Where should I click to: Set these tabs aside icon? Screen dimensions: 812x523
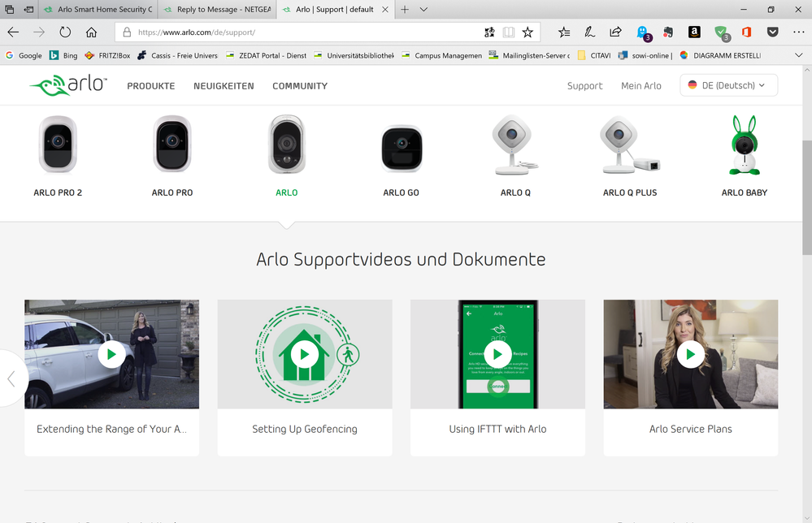[29, 9]
